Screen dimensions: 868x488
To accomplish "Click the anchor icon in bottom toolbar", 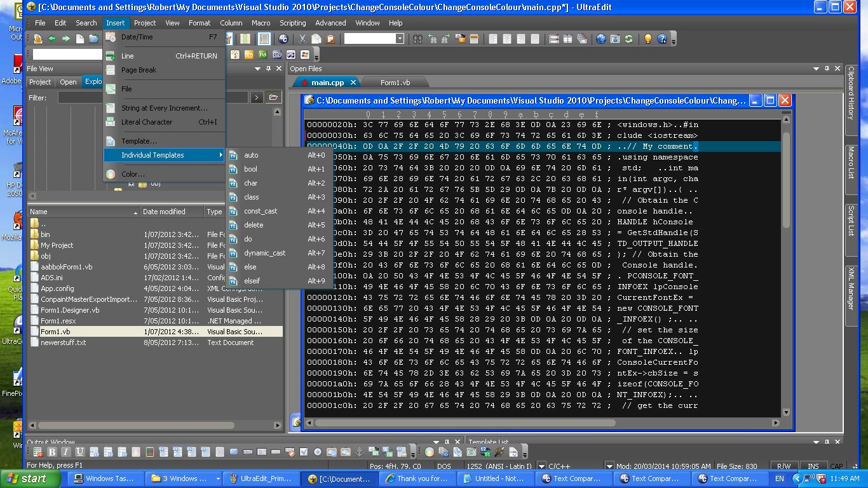I will pos(359,452).
